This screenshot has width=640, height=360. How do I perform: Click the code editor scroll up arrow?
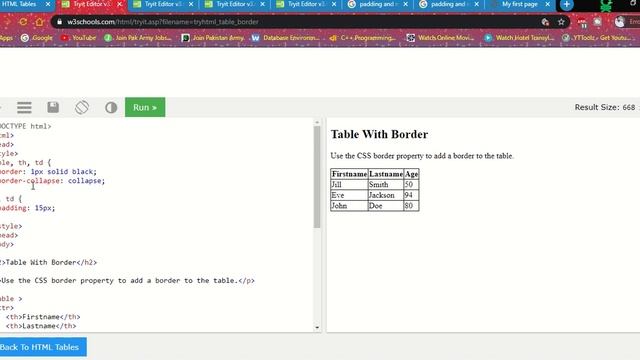click(x=317, y=122)
